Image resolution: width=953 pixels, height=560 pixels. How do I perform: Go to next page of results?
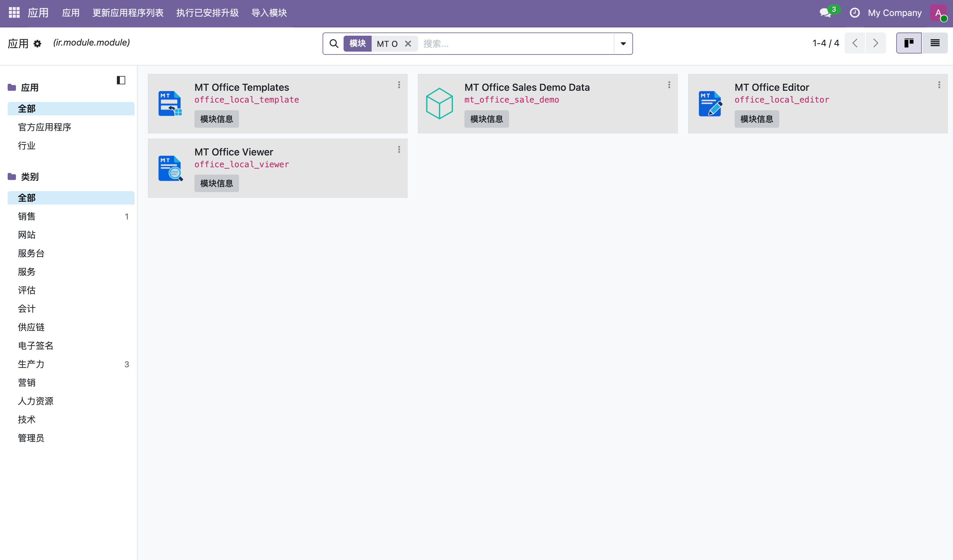tap(876, 43)
